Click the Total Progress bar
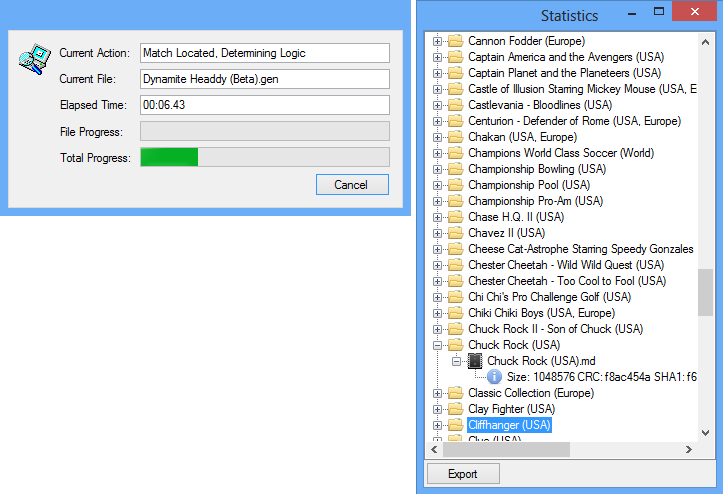Screen dimensions: 725x495 (x=265, y=157)
